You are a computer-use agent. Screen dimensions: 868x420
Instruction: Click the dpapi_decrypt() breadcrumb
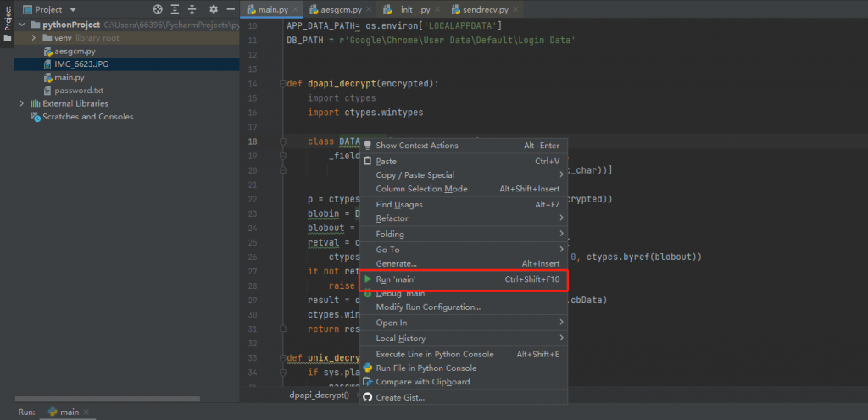coord(319,395)
